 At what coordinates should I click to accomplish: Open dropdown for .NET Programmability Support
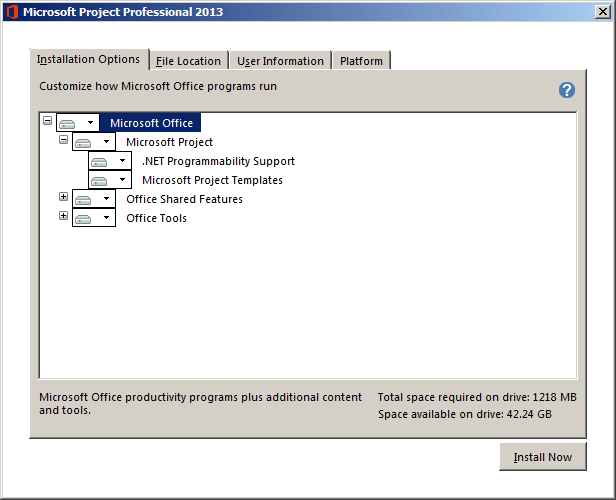pyautogui.click(x=110, y=161)
